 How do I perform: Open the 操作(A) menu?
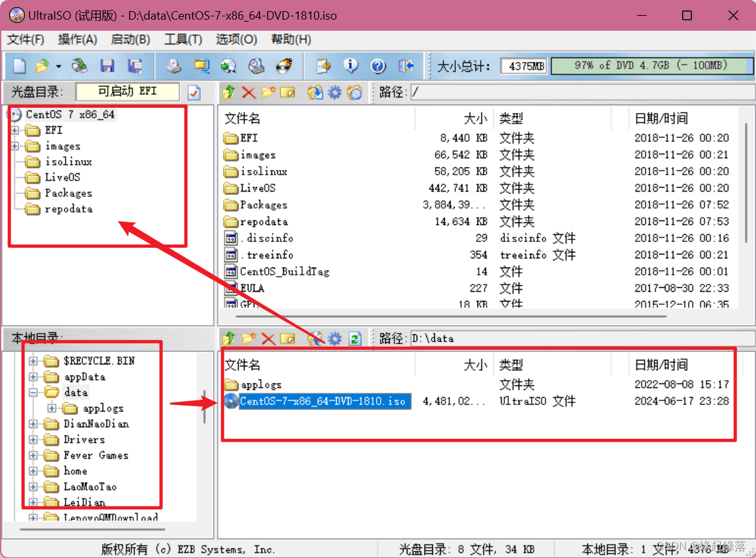pos(78,39)
